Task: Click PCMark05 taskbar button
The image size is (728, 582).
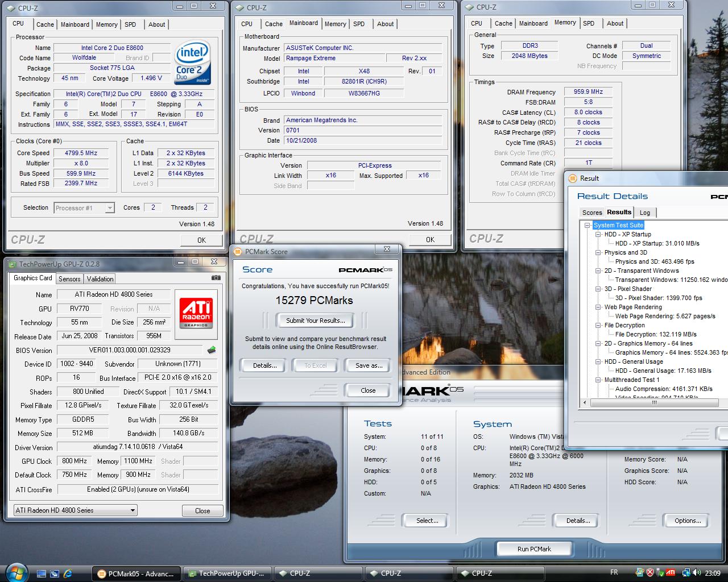Action: coord(136,573)
